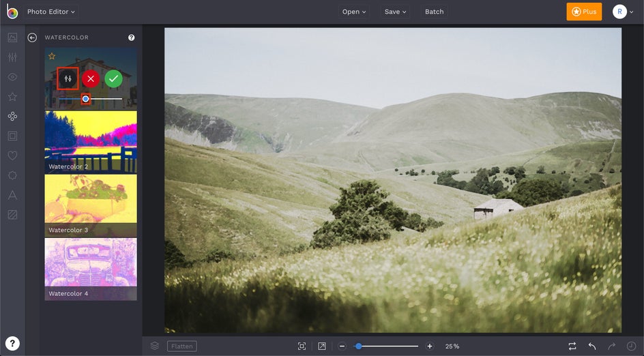This screenshot has height=356, width=644.
Task: Click the 25% zoom value
Action: pyautogui.click(x=452, y=346)
